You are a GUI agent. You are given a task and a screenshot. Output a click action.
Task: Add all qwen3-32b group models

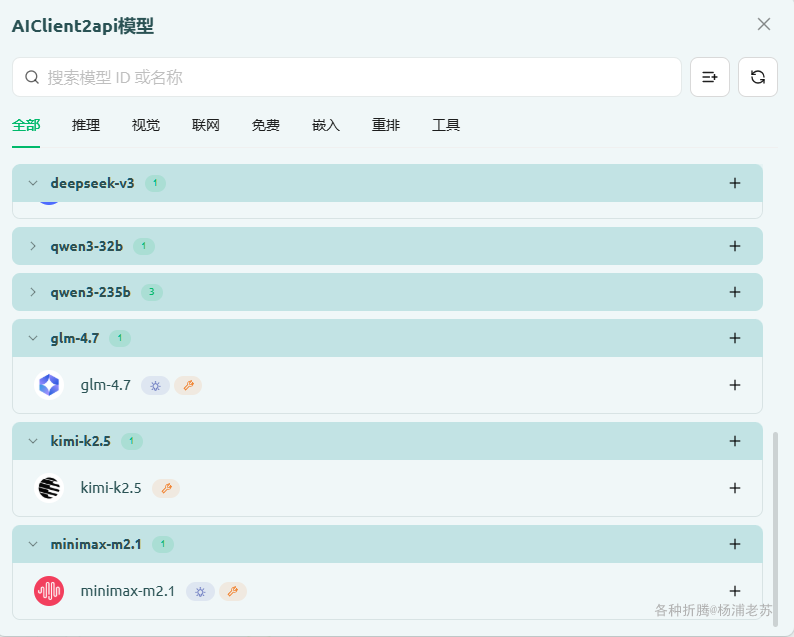735,246
